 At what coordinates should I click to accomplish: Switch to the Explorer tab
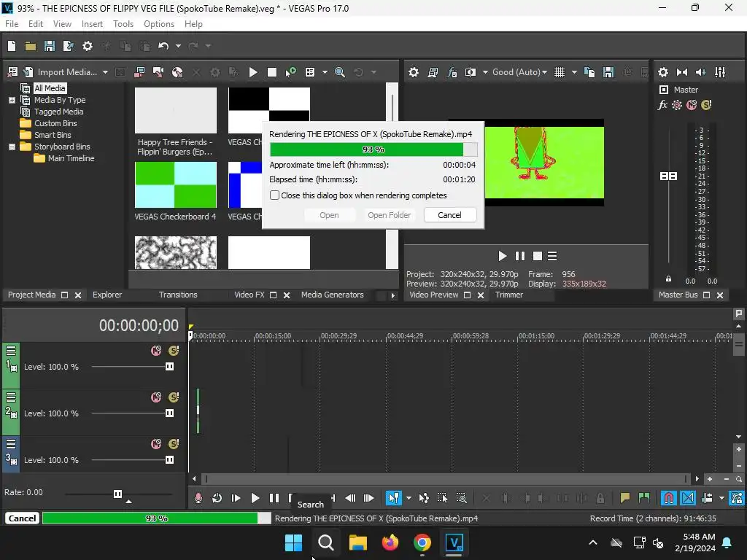107,295
